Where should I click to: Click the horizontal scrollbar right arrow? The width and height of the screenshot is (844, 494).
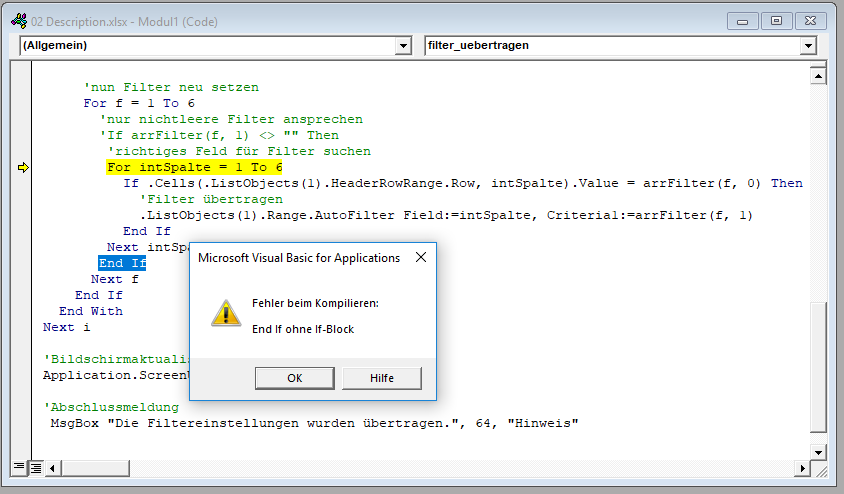click(x=801, y=467)
